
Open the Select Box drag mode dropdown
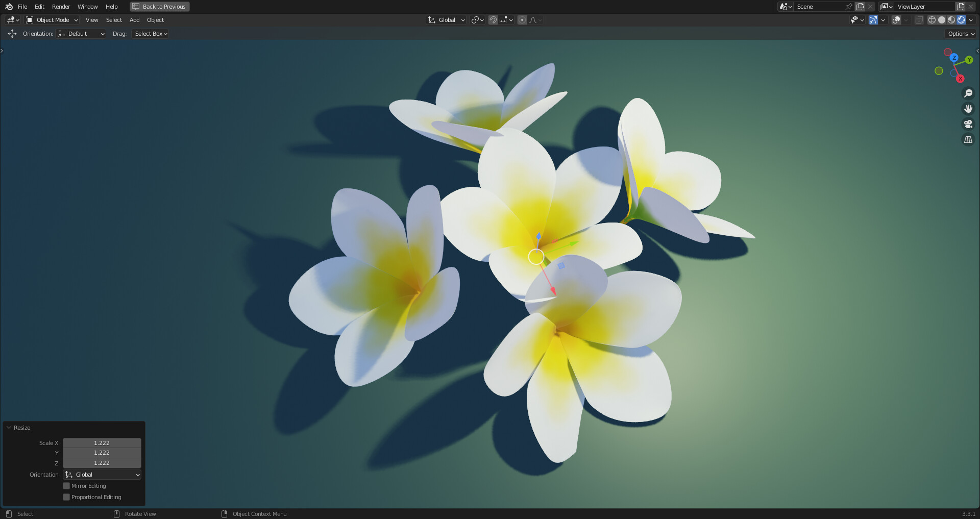click(x=150, y=34)
